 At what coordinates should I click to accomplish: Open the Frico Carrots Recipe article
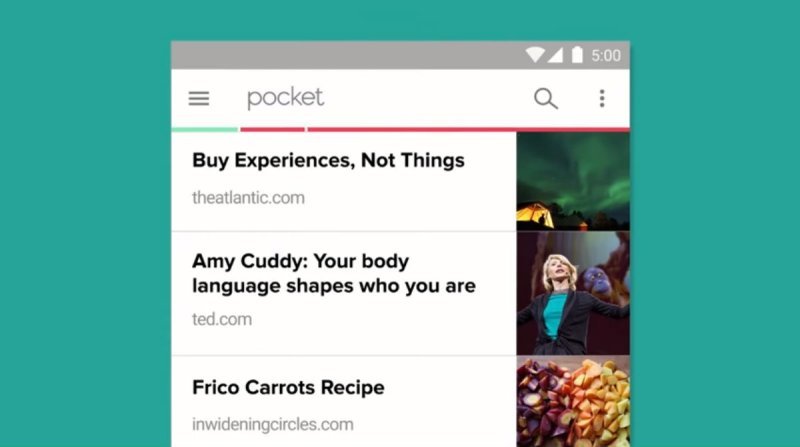click(x=288, y=387)
